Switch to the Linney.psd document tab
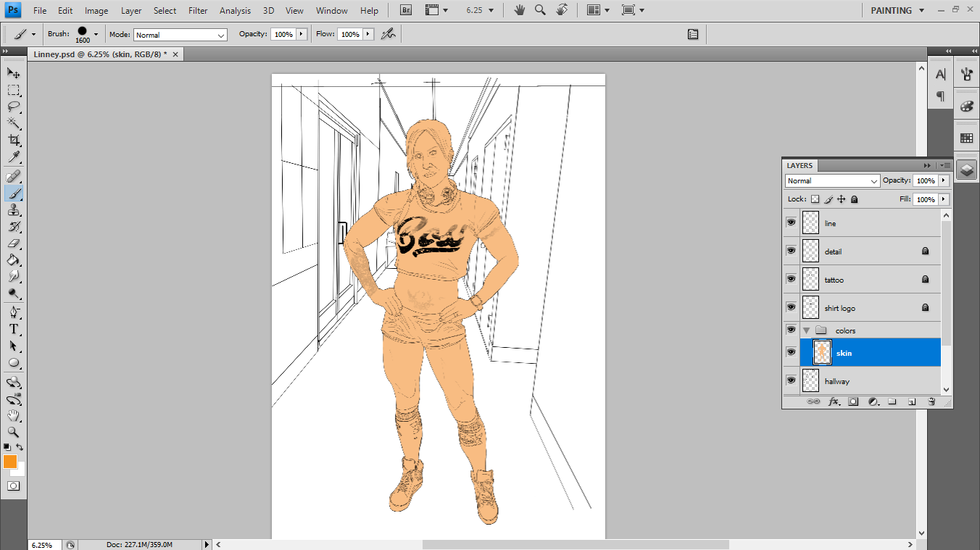980x550 pixels. click(x=100, y=54)
